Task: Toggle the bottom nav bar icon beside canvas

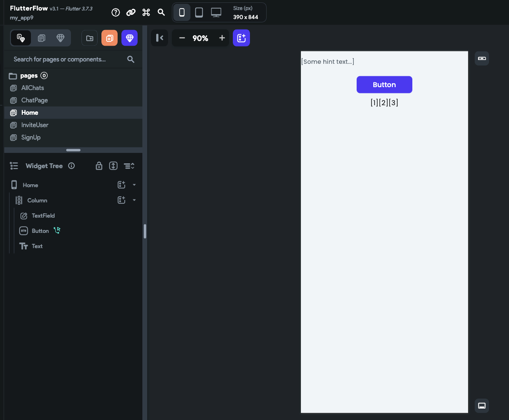Action: 482,406
